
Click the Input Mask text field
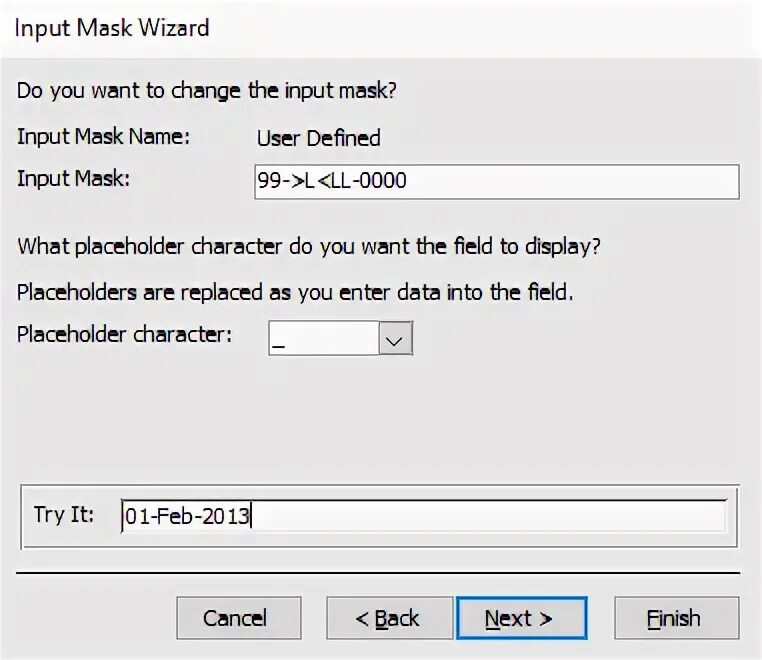click(x=497, y=182)
